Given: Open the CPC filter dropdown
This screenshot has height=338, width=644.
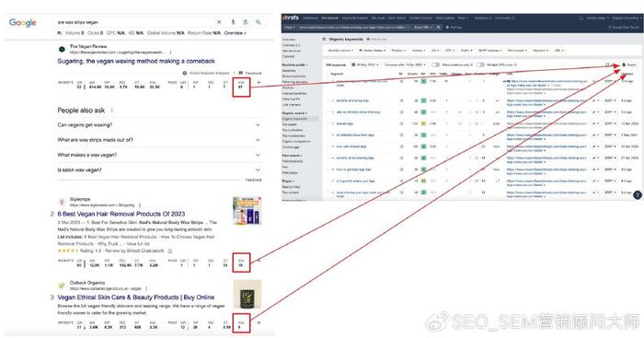Looking at the screenshot, I should point(449,50).
